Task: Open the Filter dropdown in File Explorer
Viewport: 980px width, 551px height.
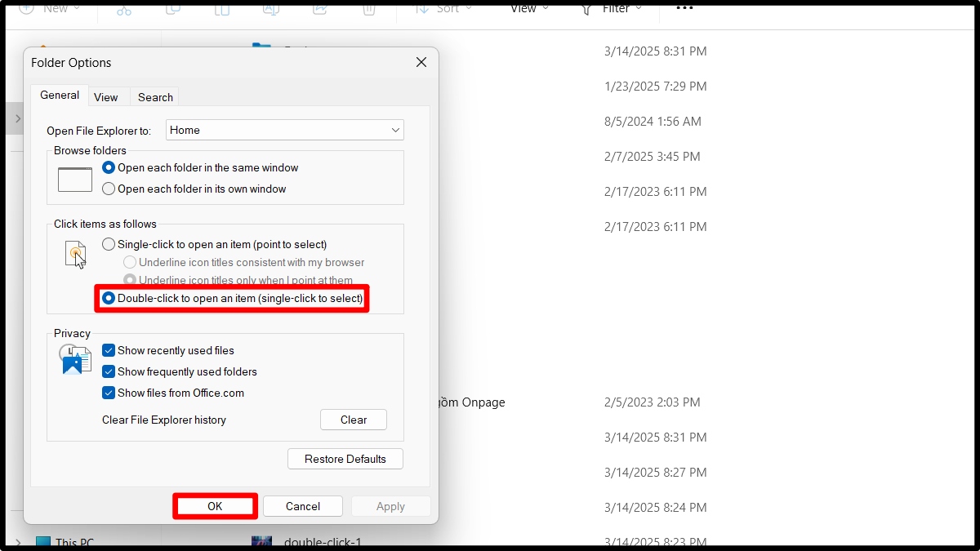Action: 612,8
